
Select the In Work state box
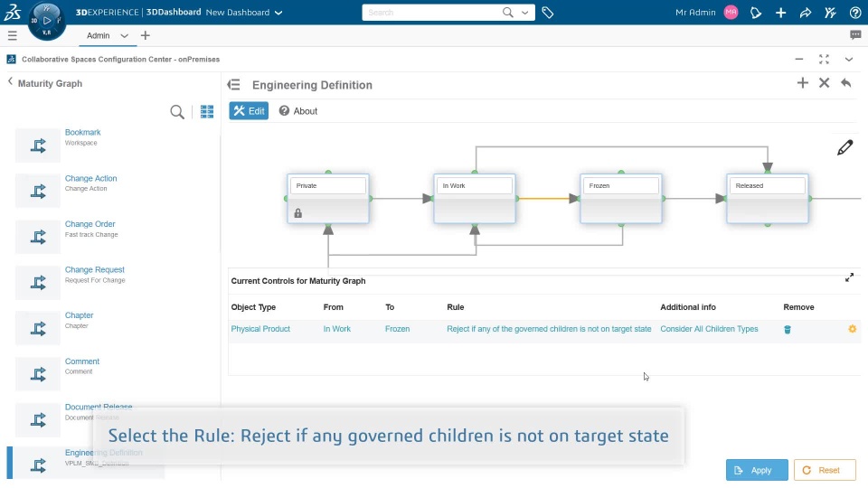[x=475, y=199]
